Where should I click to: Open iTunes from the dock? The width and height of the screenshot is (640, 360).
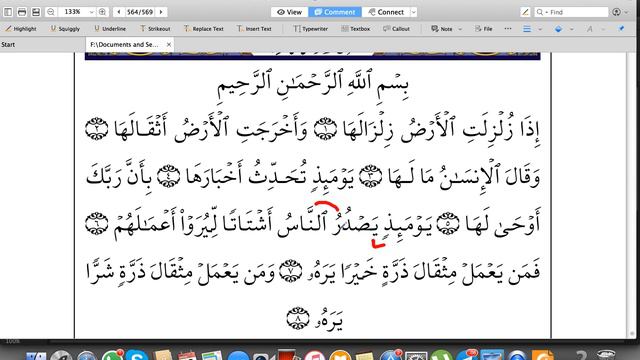pyautogui.click(x=314, y=355)
